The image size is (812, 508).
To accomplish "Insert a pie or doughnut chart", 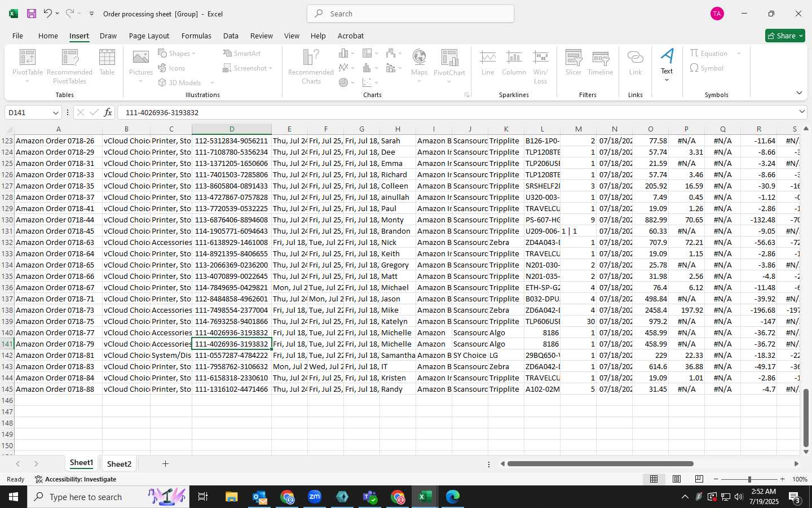I will tap(346, 82).
